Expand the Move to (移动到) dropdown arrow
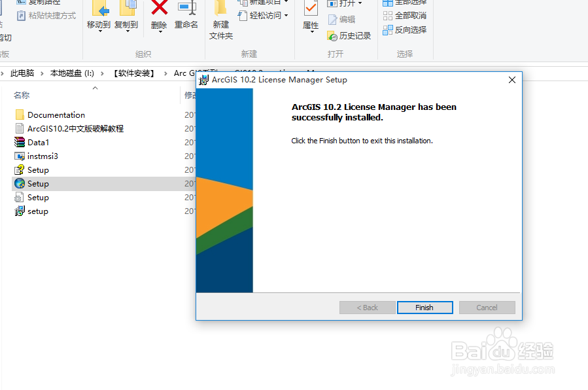Viewport: 588px width, 390px height. [100, 31]
